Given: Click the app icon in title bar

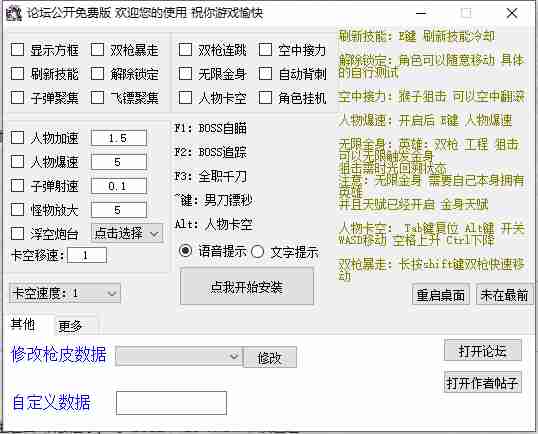Looking at the screenshot, I should 14,13.
